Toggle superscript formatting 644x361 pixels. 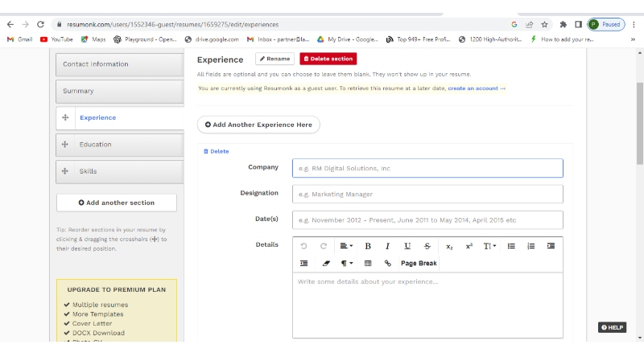coord(469,246)
